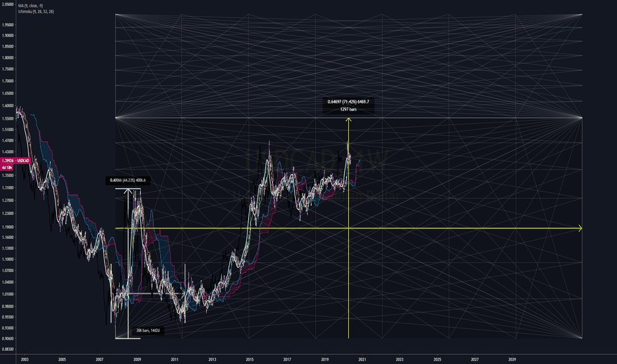
Task: Click the 2.05000 price axis label
Action: click(8, 5)
